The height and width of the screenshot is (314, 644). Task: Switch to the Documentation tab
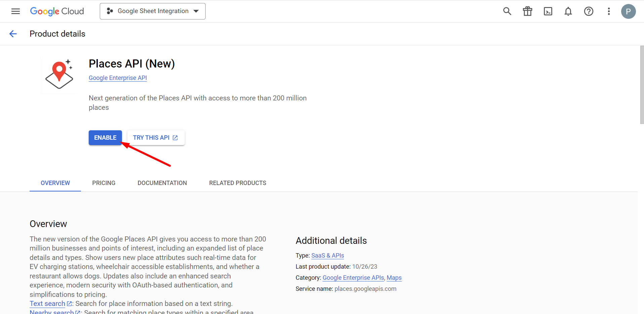click(x=162, y=183)
